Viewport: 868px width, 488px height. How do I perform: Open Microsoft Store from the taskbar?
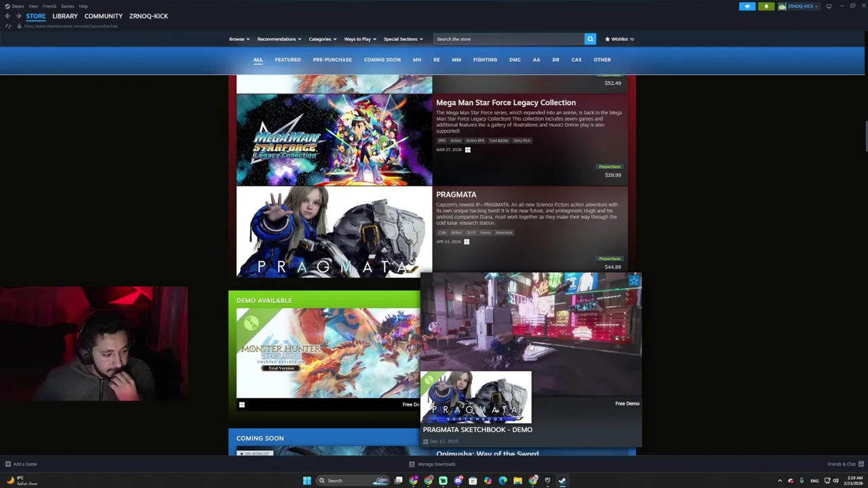[473, 481]
